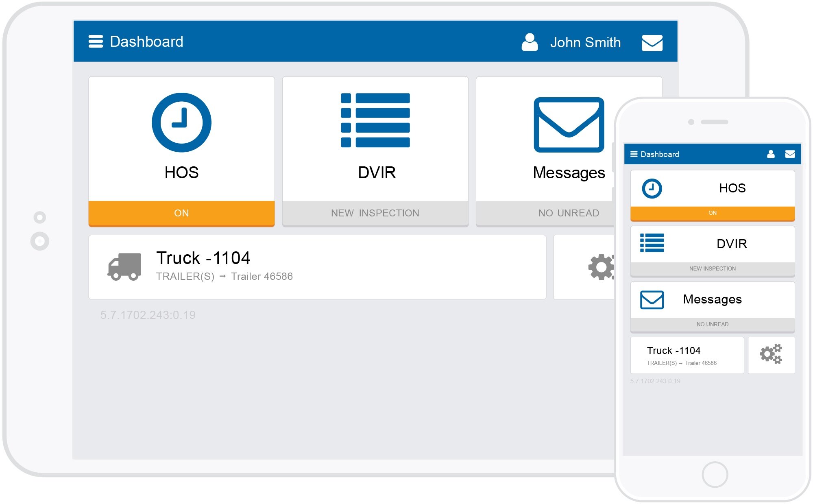Click the tablet version number 5.7.1702.243:0.19
This screenshot has height=504, width=813.
[x=148, y=315]
